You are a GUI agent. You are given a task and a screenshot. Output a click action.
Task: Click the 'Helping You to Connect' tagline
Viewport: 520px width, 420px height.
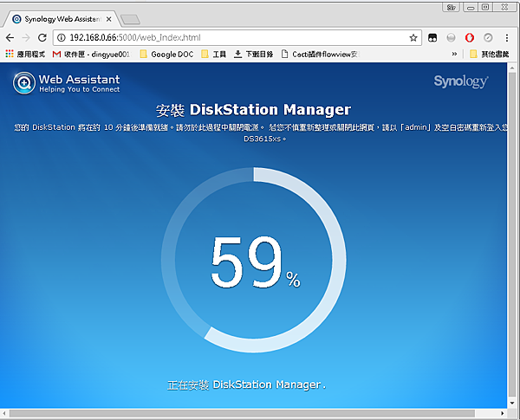coord(80,89)
